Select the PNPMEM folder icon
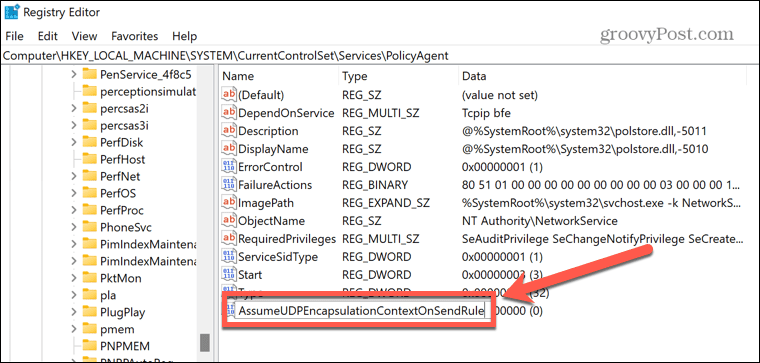 pos(90,345)
